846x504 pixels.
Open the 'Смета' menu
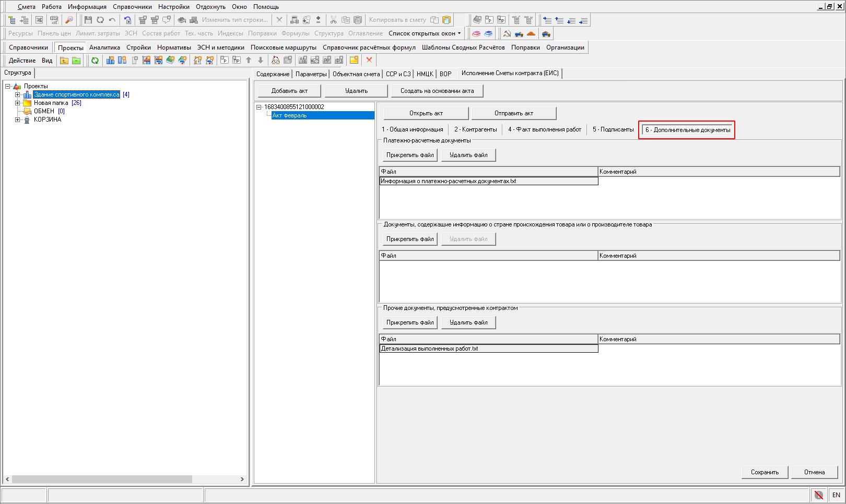point(26,7)
